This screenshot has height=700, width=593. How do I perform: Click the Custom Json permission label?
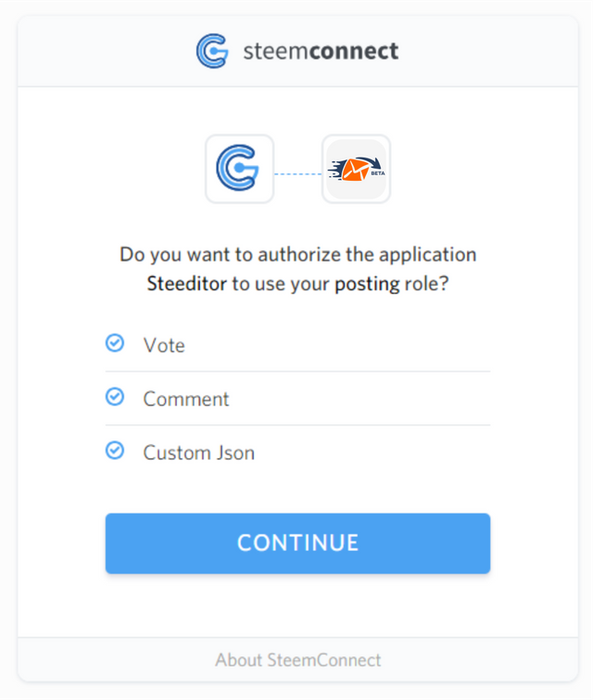click(199, 452)
